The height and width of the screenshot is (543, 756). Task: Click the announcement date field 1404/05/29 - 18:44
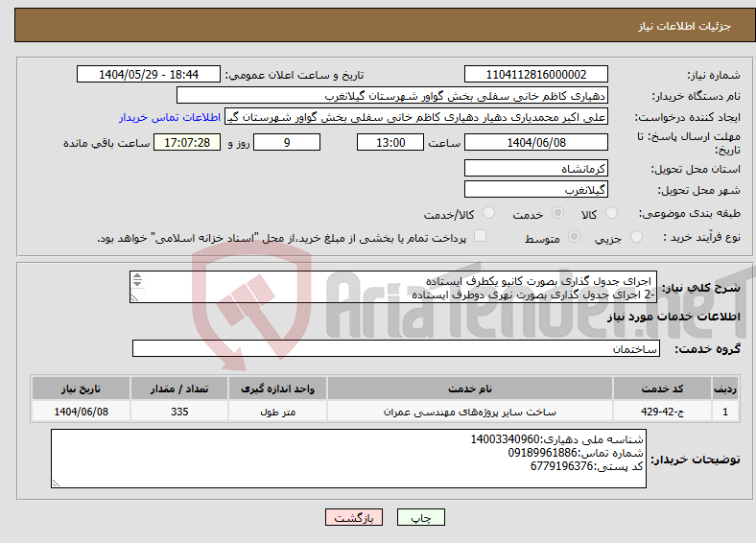point(149,74)
